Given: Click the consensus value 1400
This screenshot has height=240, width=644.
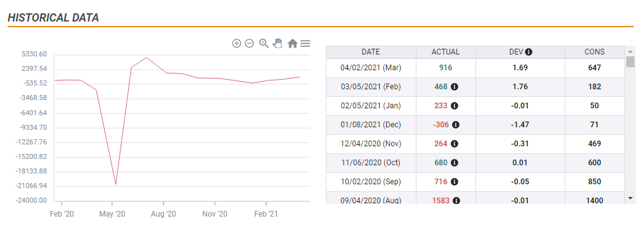Looking at the screenshot, I should click(595, 201).
